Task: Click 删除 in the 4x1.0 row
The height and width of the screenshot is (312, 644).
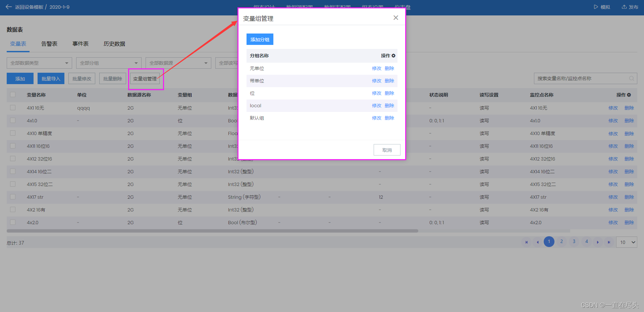Action: [629, 121]
